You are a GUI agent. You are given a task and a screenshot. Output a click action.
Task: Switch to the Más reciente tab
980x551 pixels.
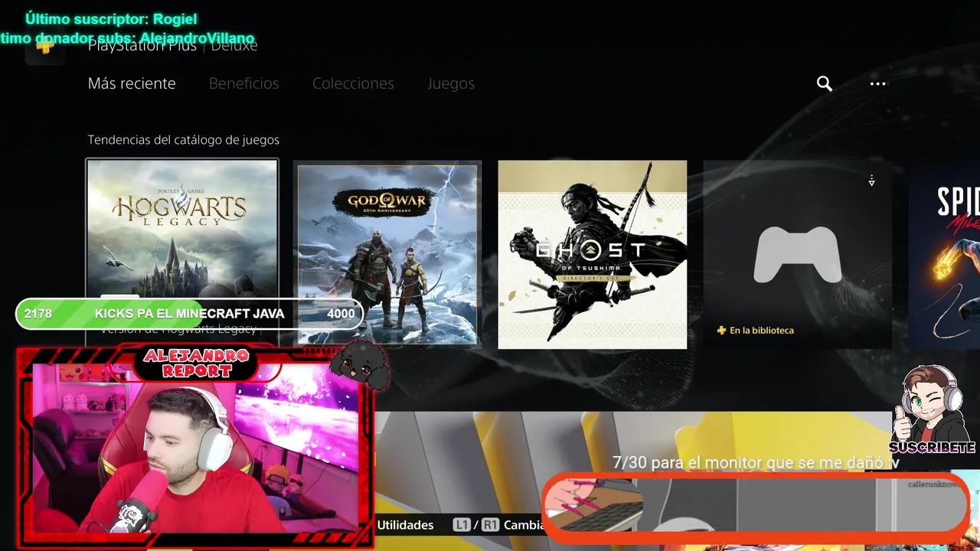(x=132, y=83)
